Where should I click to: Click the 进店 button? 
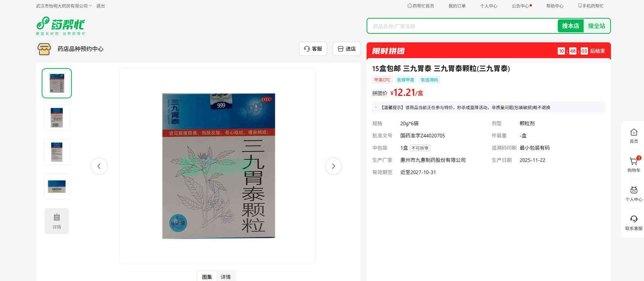click(347, 49)
